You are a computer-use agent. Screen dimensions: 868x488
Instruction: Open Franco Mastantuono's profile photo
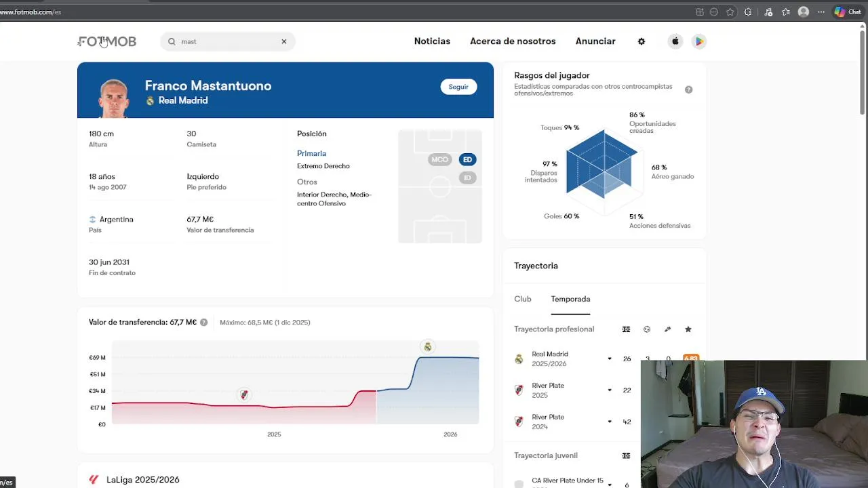(113, 98)
